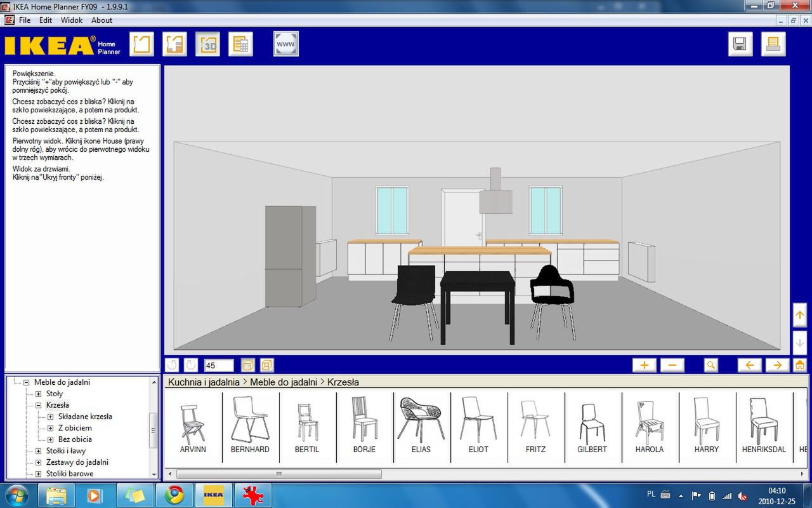Click the minus zoom-out button
The height and width of the screenshot is (508, 812).
tap(672, 365)
